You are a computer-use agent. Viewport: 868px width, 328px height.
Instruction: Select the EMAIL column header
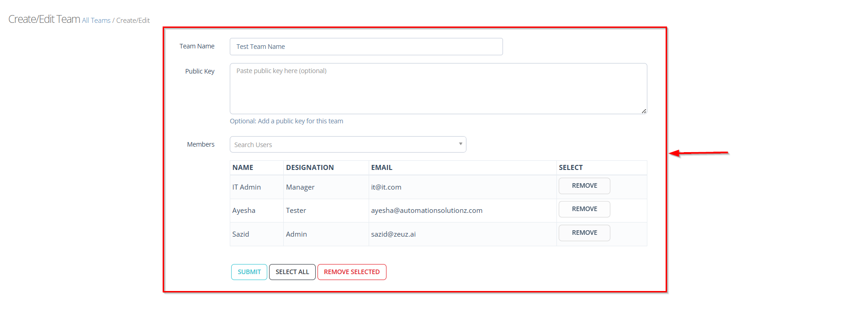click(x=381, y=168)
